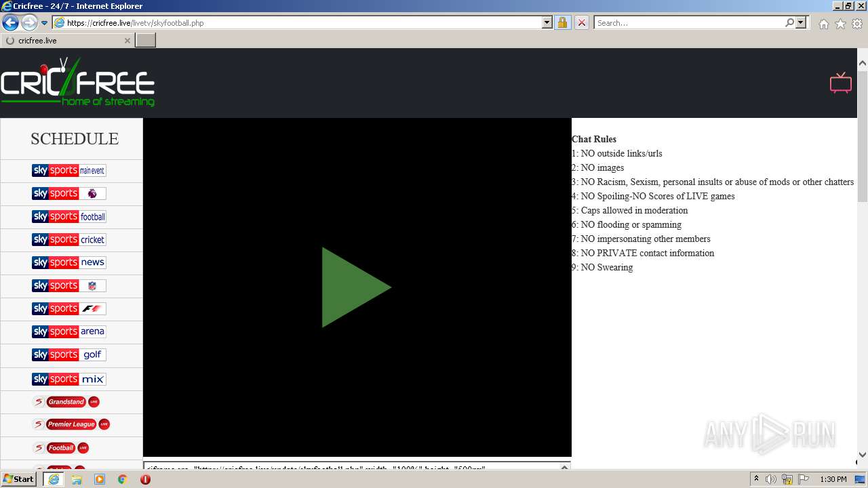Click the page scrollbar down arrow
Viewport: 868px width, 488px height.
(863, 455)
